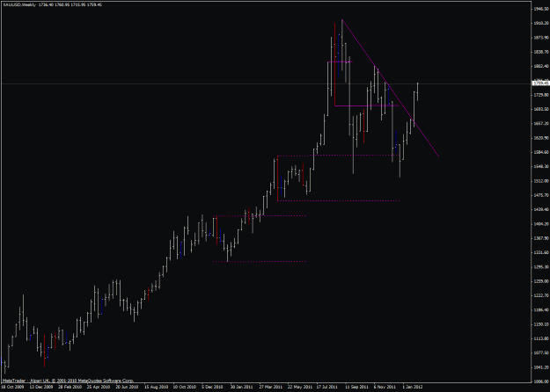Click the 1404.20 price axis label
The width and height of the screenshot is (550, 392).
click(x=541, y=224)
